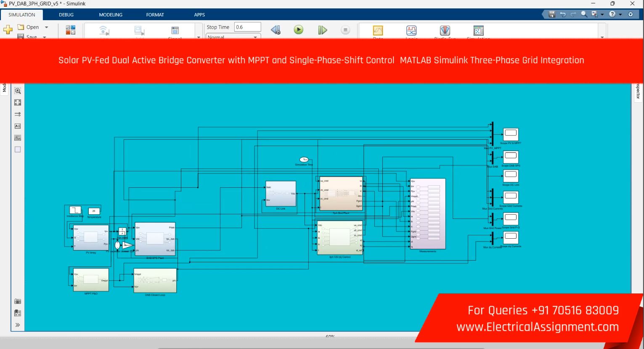Expand the Open dropdown arrow
The height and width of the screenshot is (349, 644).
pos(46,27)
